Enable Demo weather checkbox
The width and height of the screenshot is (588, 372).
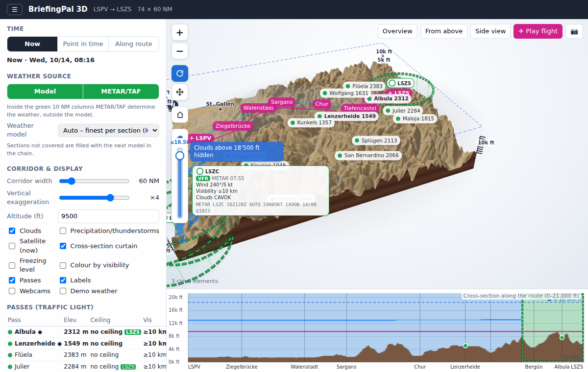click(63, 291)
